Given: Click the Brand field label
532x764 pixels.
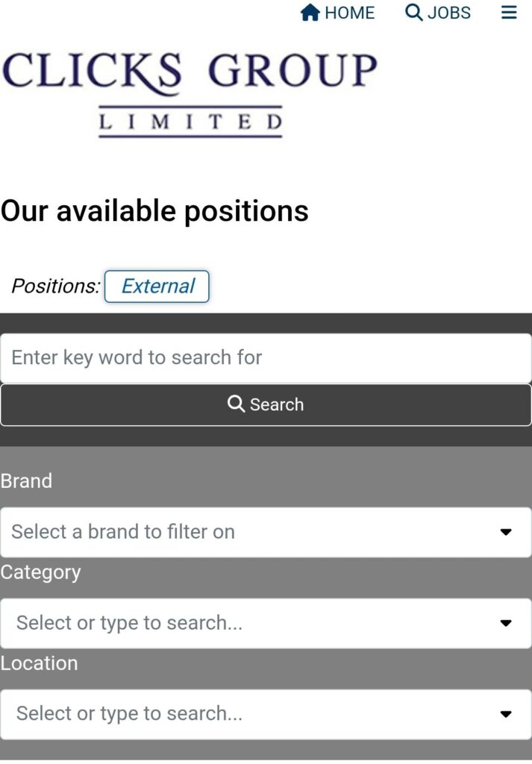Looking at the screenshot, I should point(26,481).
